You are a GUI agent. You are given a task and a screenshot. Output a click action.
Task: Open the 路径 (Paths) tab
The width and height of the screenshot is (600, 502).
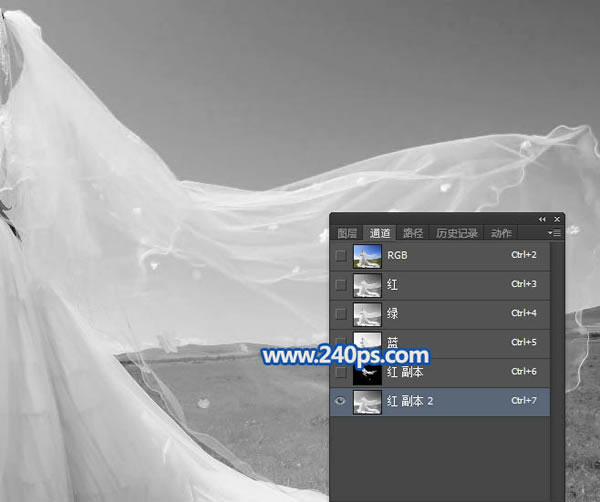point(413,233)
